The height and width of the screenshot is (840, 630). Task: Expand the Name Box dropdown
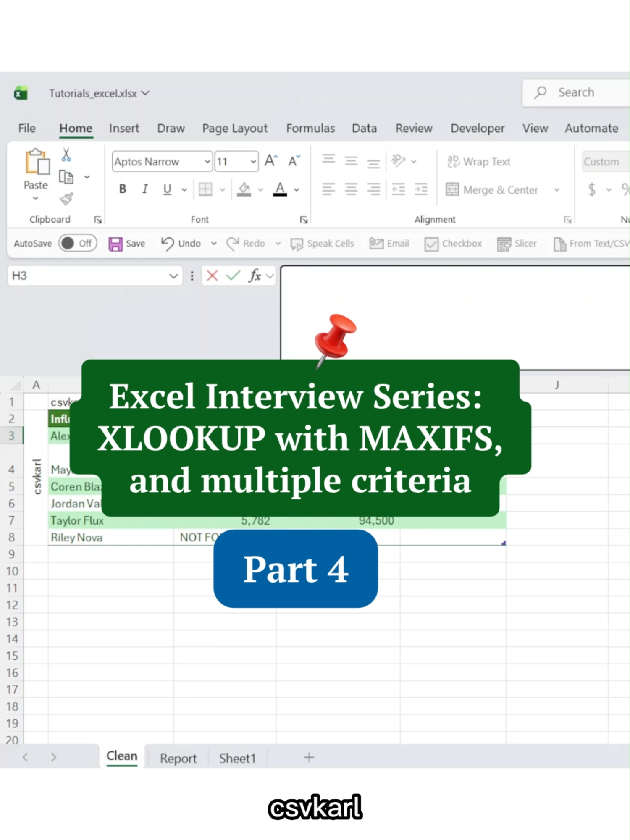(x=173, y=276)
